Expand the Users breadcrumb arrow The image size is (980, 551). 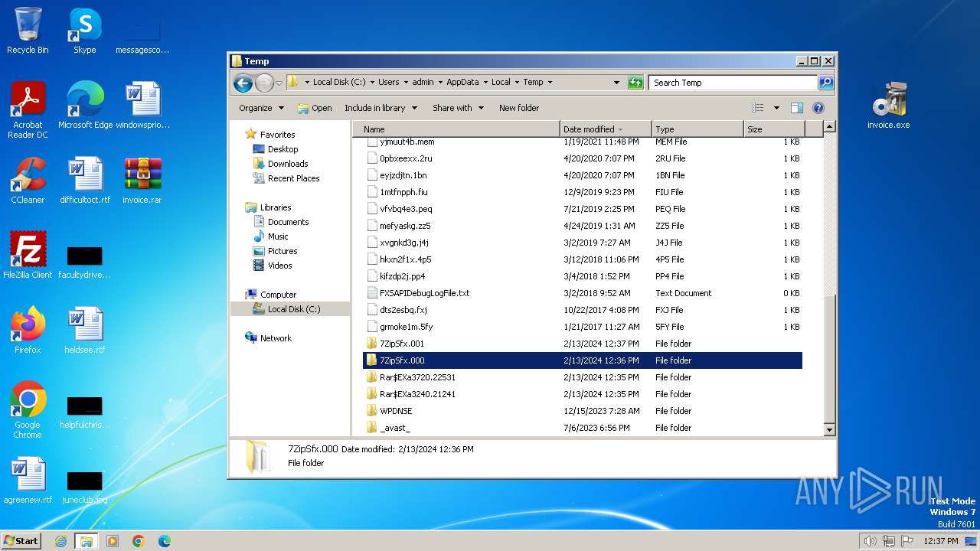pos(406,83)
